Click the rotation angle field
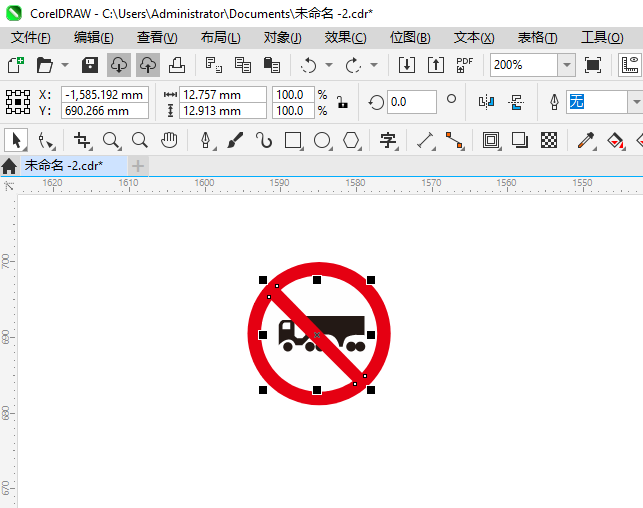The height and width of the screenshot is (508, 643). [x=411, y=102]
